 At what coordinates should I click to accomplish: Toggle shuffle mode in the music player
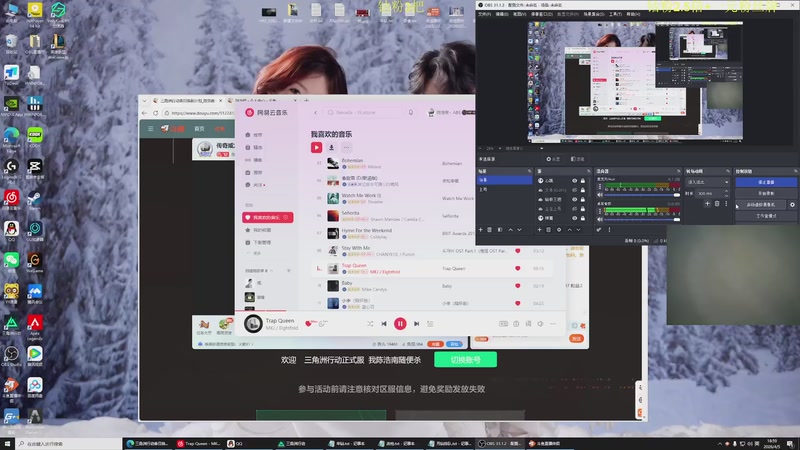pos(370,323)
